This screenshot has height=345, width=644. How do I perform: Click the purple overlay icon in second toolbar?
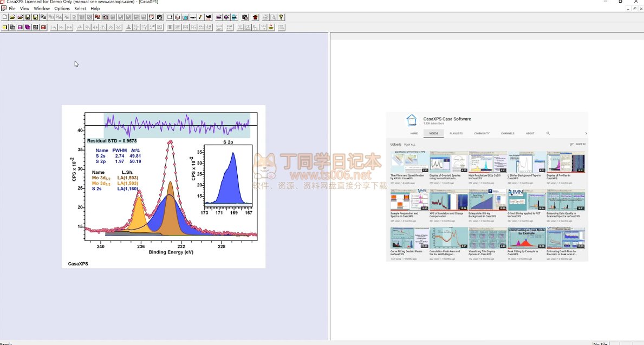point(28,27)
